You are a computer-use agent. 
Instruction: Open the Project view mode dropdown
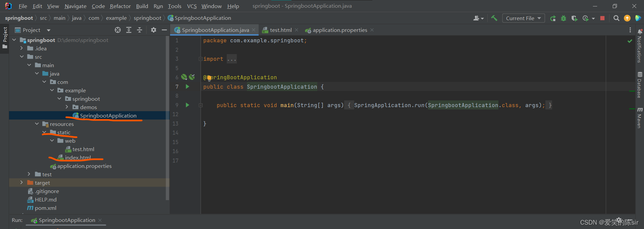point(49,30)
